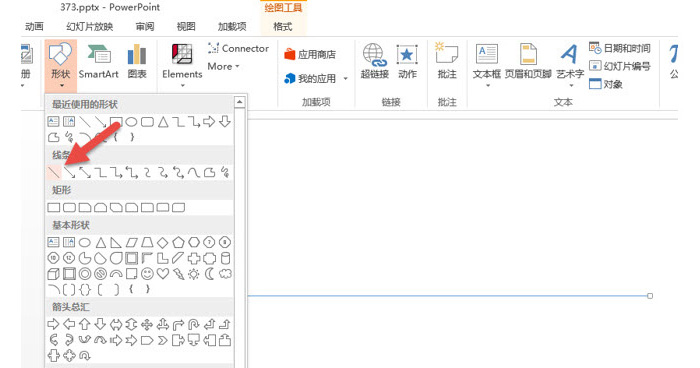This screenshot has width=700, height=368.
Task: Choose the elbow double-arrow connector shape
Action: click(x=131, y=172)
